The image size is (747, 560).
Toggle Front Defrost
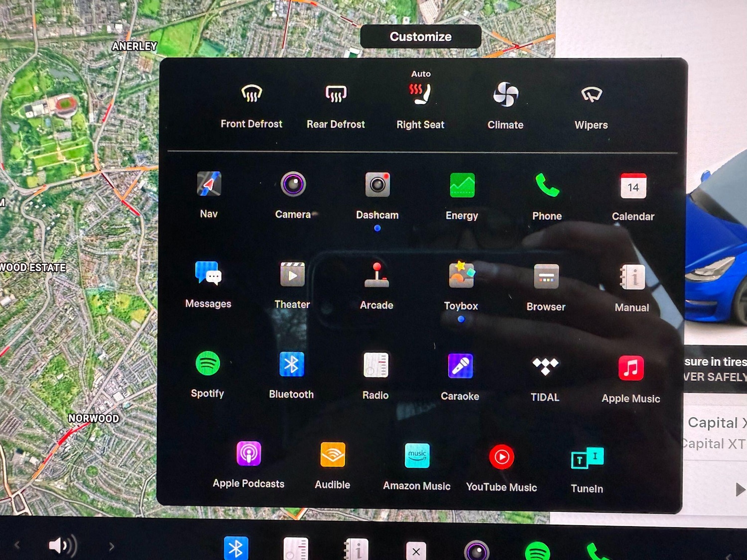point(251,94)
